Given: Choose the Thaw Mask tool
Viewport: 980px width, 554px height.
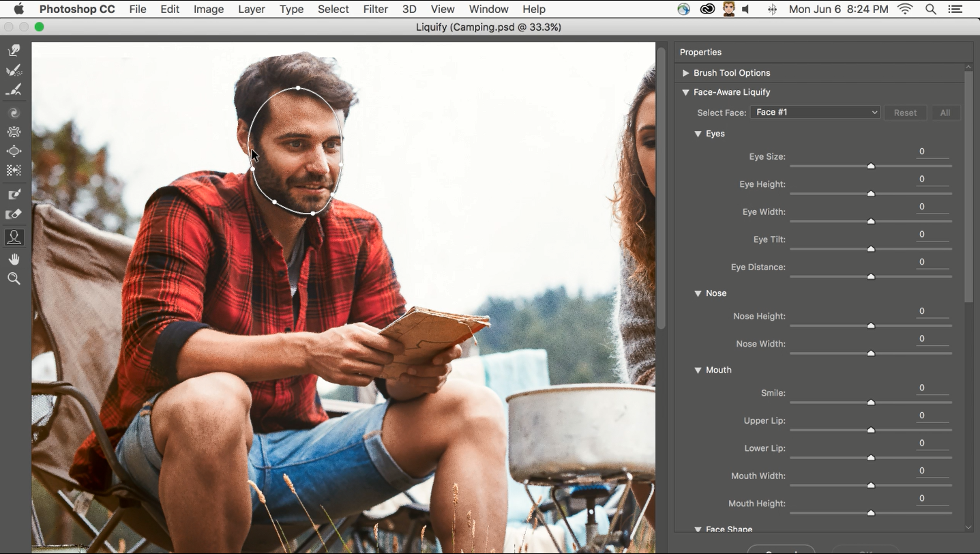Looking at the screenshot, I should 14,214.
